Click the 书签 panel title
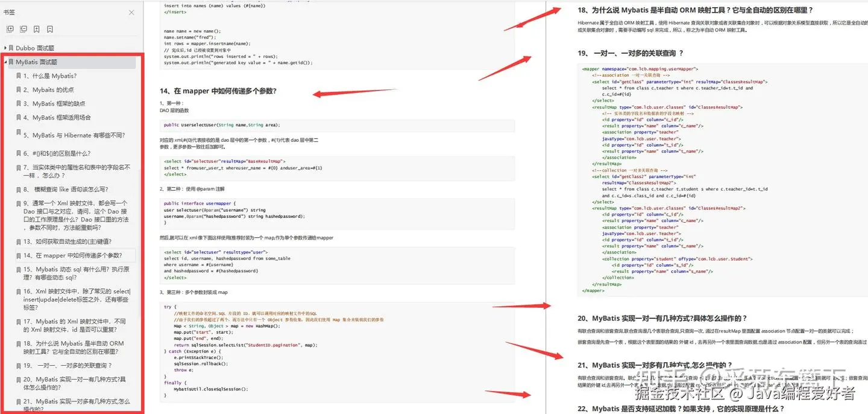Image resolution: width=868 pixels, height=414 pixels. 9,12
